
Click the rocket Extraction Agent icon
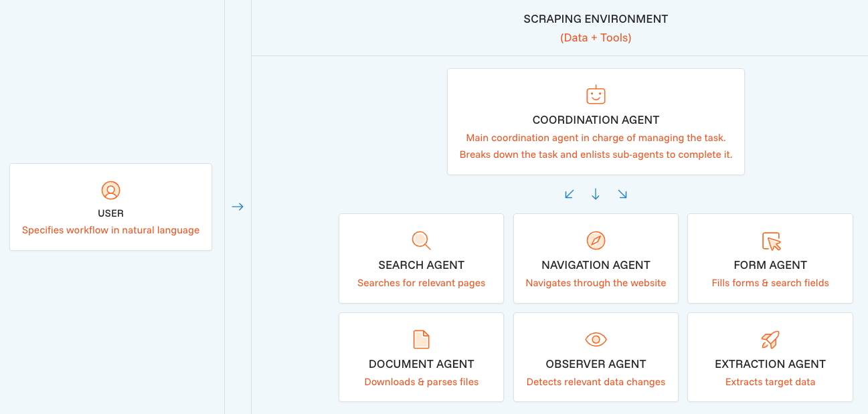tap(770, 340)
